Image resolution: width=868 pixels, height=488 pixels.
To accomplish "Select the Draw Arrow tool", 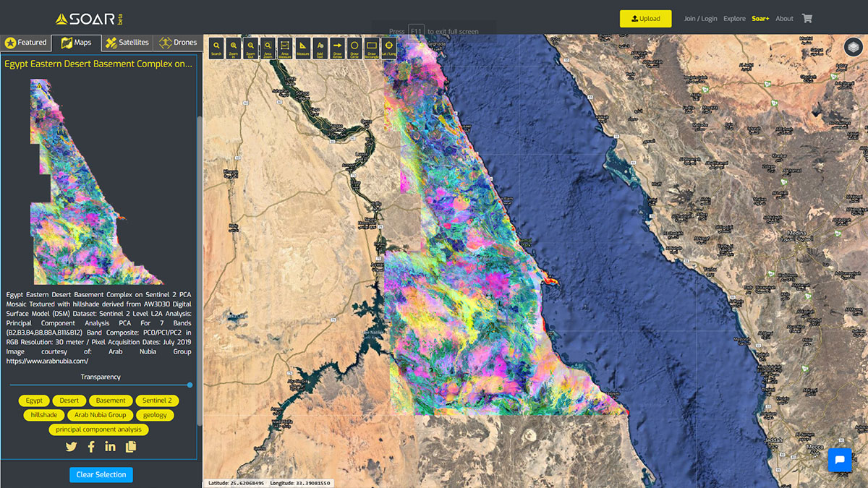I will [x=337, y=48].
